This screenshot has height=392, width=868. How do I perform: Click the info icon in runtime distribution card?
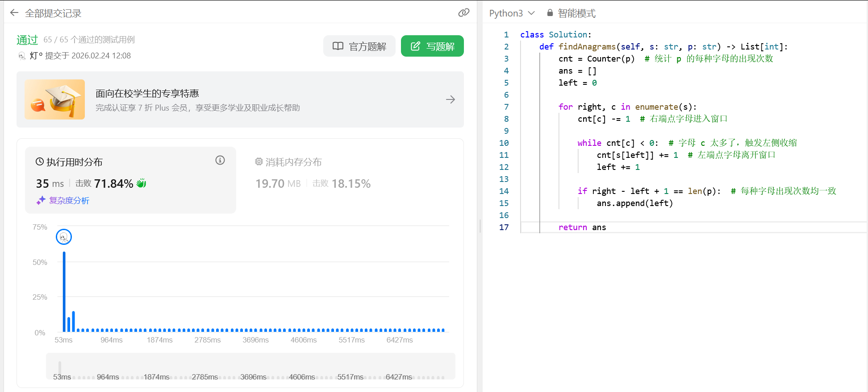220,160
